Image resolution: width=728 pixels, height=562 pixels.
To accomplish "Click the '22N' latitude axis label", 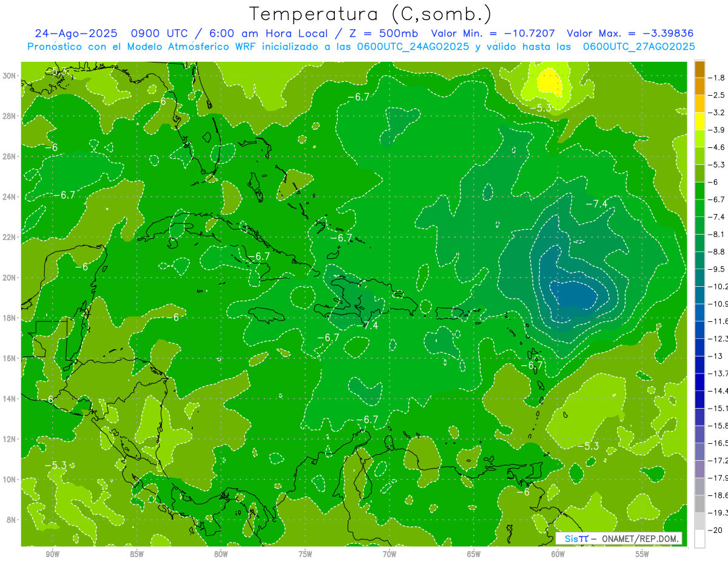I will tap(10, 237).
